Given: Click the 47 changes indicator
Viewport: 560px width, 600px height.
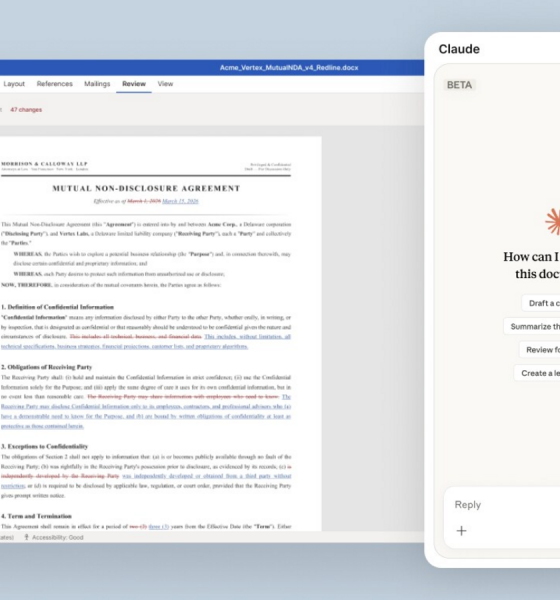Looking at the screenshot, I should coord(26,110).
